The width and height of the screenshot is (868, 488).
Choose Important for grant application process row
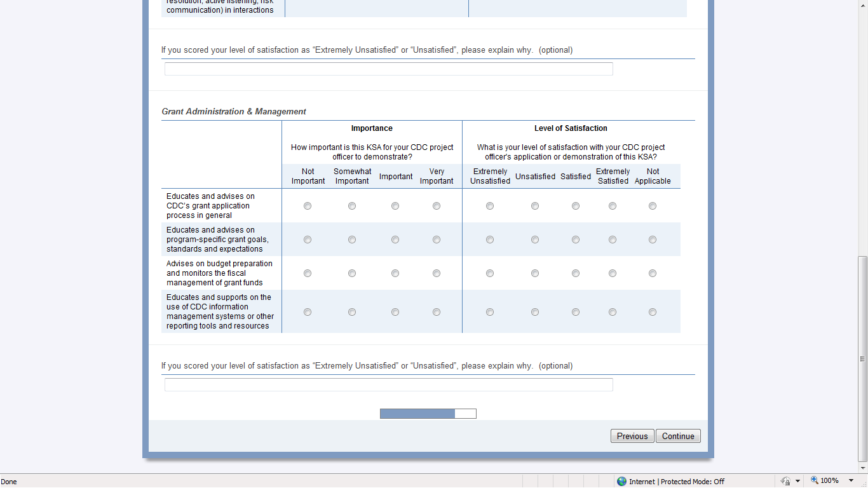point(395,206)
